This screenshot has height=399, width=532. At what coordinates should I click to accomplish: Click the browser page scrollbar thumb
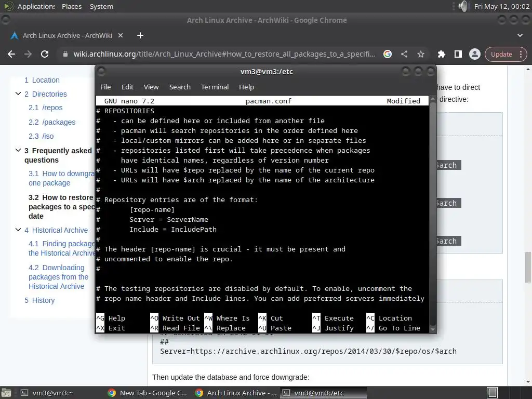click(528, 267)
